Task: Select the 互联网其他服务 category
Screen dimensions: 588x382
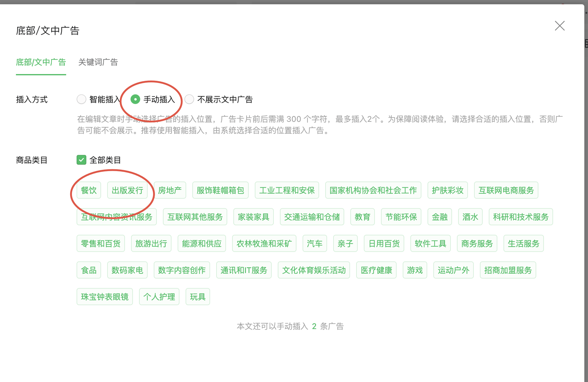Action: click(195, 217)
